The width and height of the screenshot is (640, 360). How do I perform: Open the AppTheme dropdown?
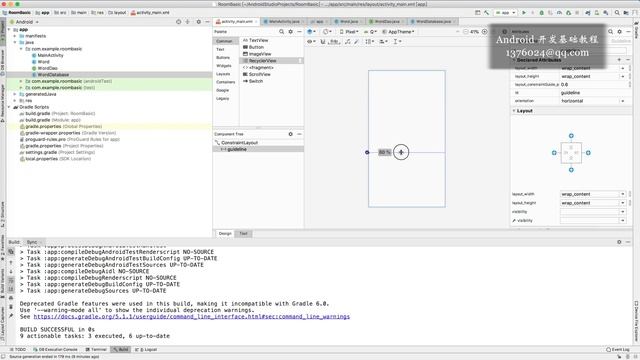[x=398, y=31]
